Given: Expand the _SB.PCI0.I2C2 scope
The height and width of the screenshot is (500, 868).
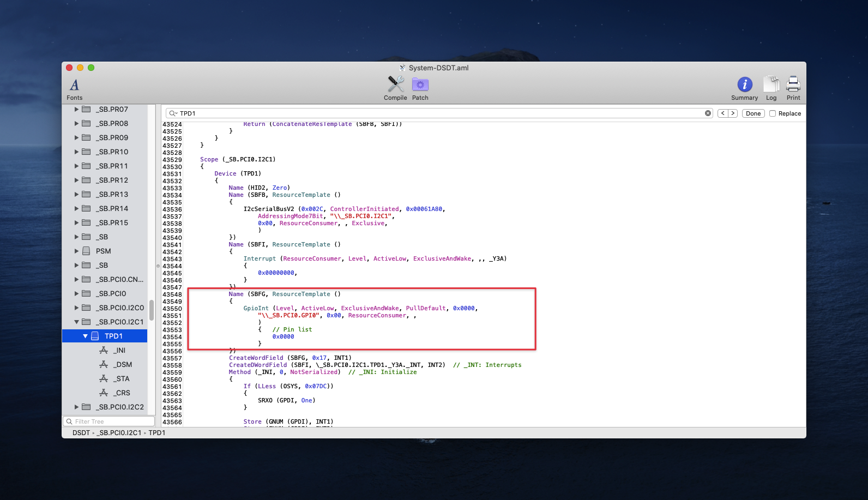Looking at the screenshot, I should [77, 407].
